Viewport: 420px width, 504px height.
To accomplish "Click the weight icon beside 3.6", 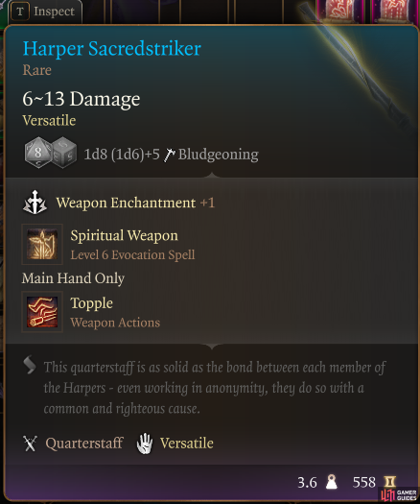I will click(x=332, y=482).
